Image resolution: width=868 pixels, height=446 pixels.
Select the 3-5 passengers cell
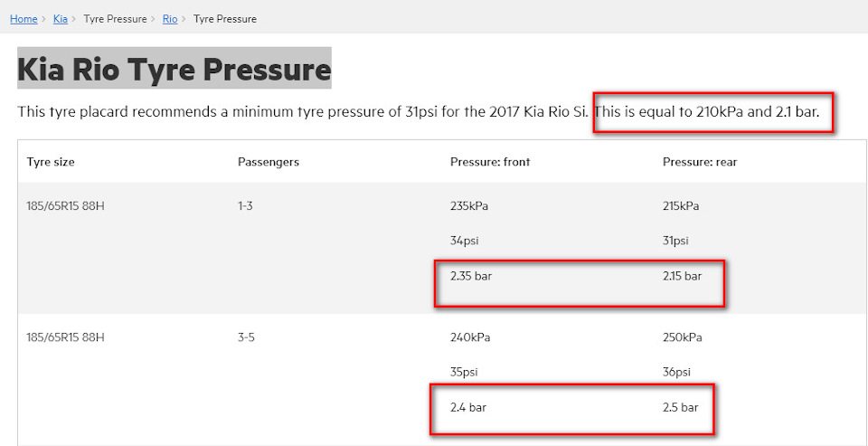pyautogui.click(x=247, y=337)
